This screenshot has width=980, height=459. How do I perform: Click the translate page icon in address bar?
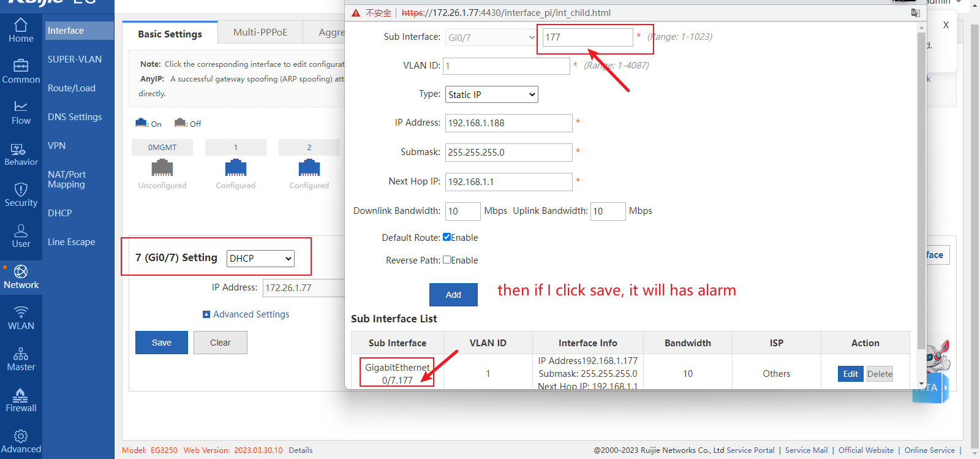coord(915,13)
